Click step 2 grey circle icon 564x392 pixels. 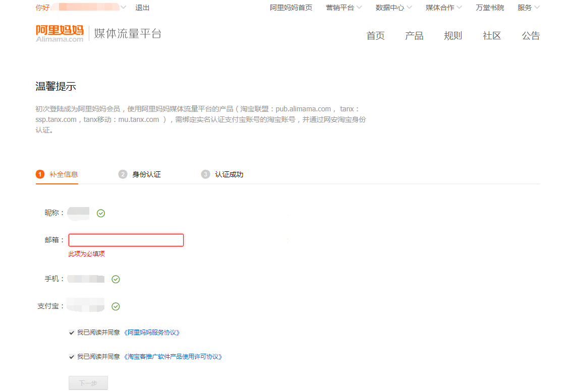click(123, 174)
